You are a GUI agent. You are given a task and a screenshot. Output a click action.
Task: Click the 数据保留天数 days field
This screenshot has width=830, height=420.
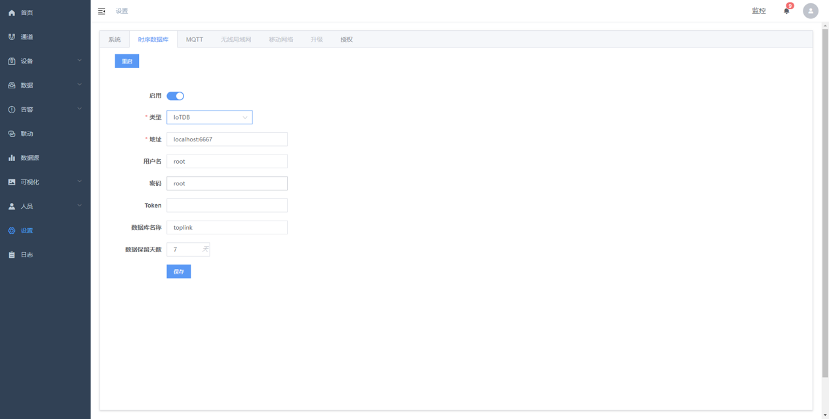(188, 249)
